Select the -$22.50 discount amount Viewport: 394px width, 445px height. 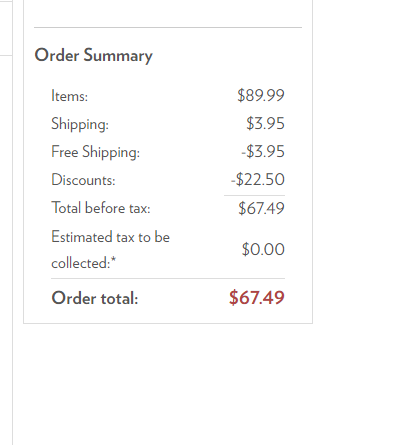point(258,180)
